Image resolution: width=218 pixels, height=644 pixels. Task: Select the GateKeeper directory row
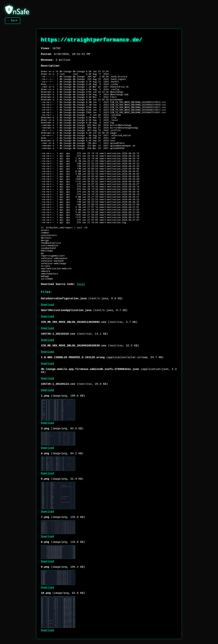coord(82,99)
